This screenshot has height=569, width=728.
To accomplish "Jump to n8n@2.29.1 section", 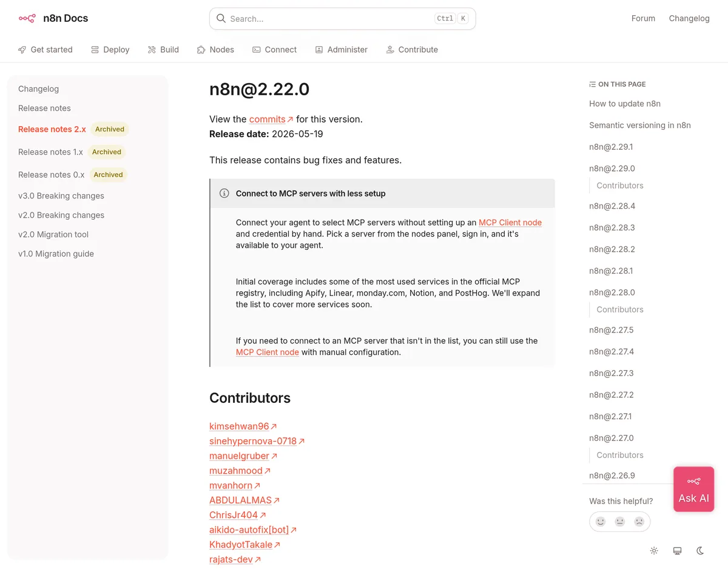I will (x=611, y=147).
